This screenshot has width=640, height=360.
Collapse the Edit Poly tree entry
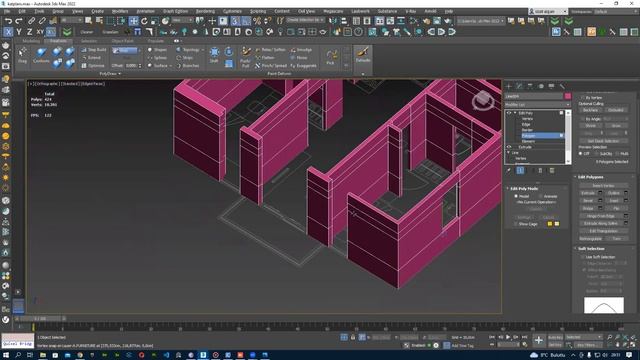click(x=515, y=113)
